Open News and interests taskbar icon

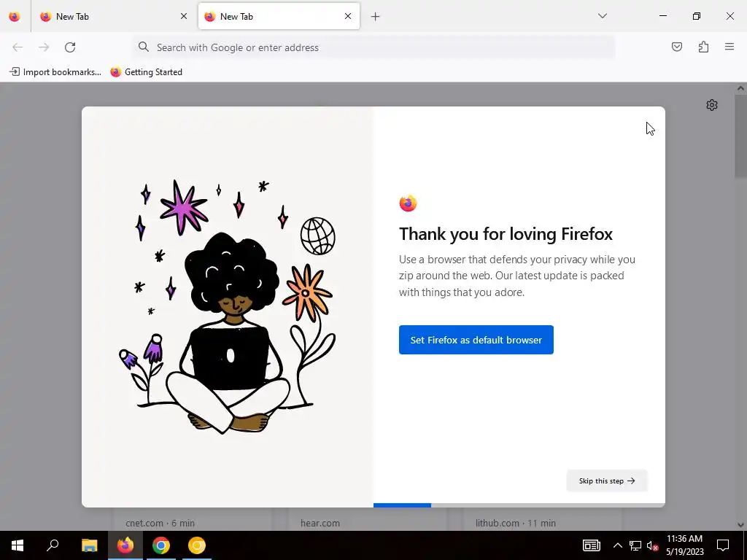click(x=591, y=545)
